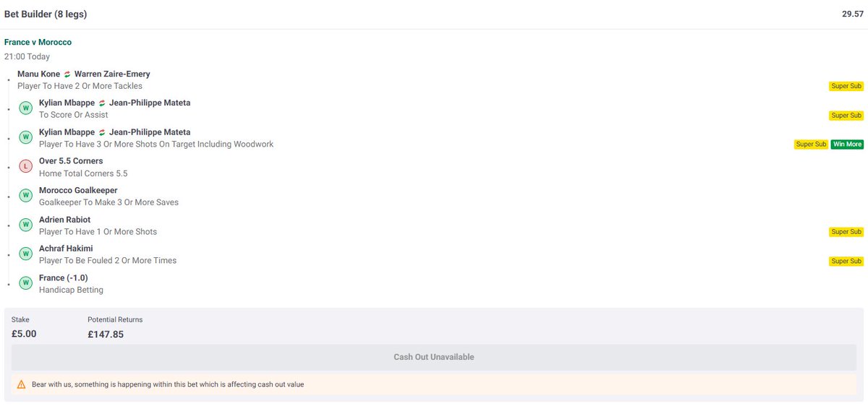Click the red loss icon beside Over 5.5 Corners
868x409 pixels.
pyautogui.click(x=25, y=166)
